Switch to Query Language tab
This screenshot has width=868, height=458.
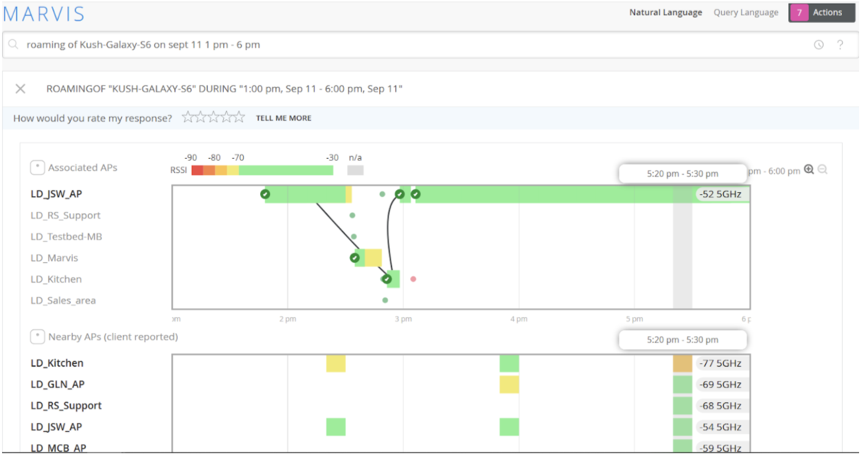click(x=746, y=12)
